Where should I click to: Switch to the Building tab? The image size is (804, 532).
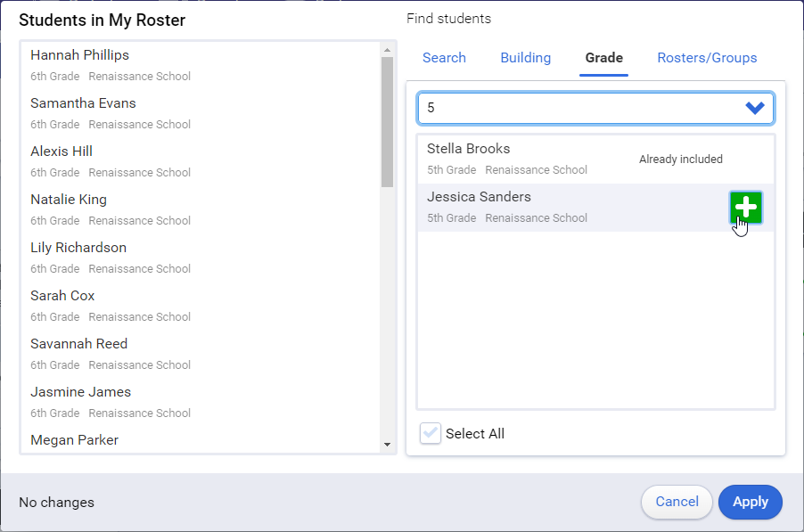pyautogui.click(x=526, y=58)
